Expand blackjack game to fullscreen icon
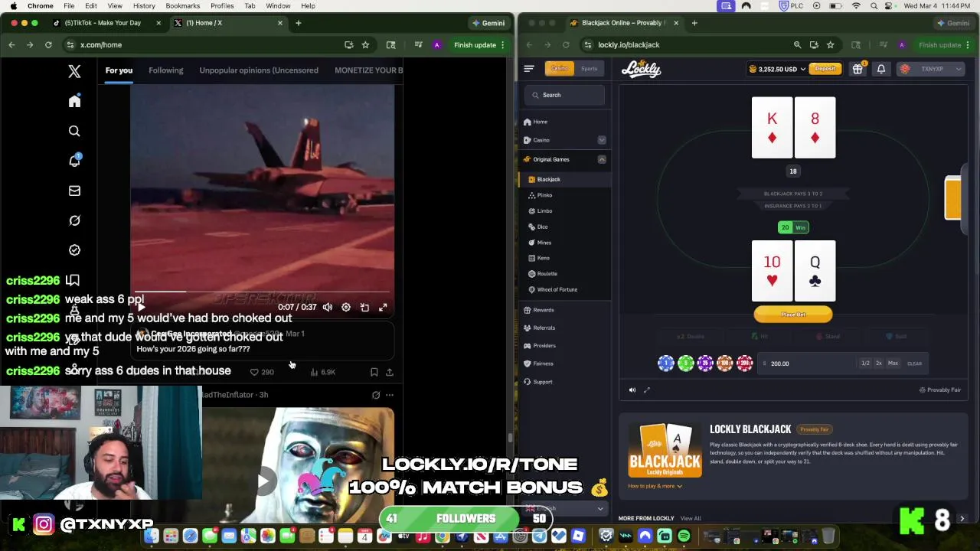The height and width of the screenshot is (551, 980). coord(647,390)
